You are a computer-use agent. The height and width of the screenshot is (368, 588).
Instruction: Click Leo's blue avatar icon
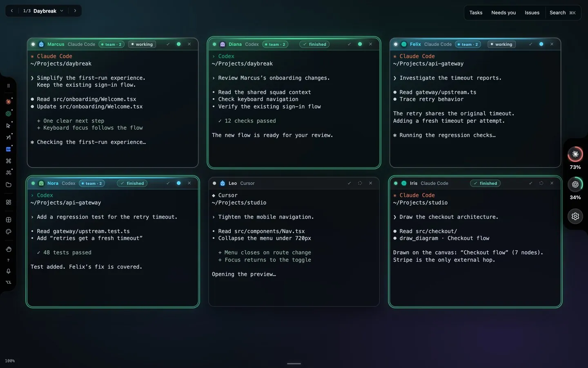(x=223, y=183)
